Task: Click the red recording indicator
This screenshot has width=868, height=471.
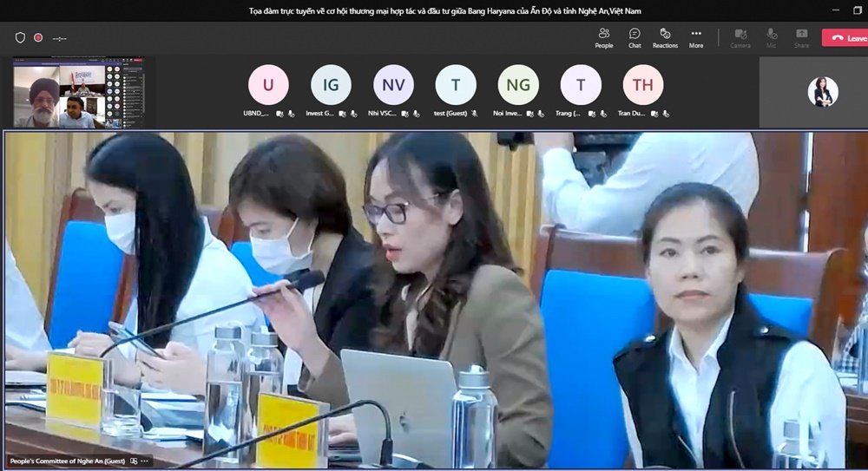Action: pos(38,38)
